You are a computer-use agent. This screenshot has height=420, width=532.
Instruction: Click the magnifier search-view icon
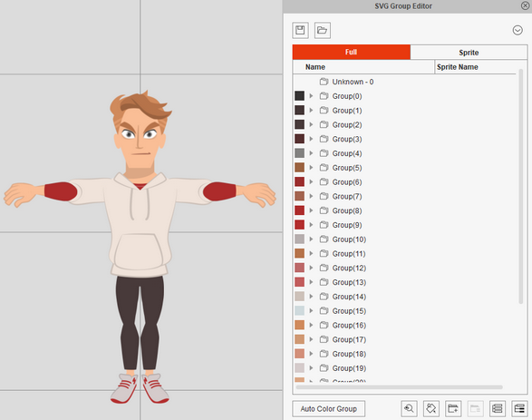409,408
